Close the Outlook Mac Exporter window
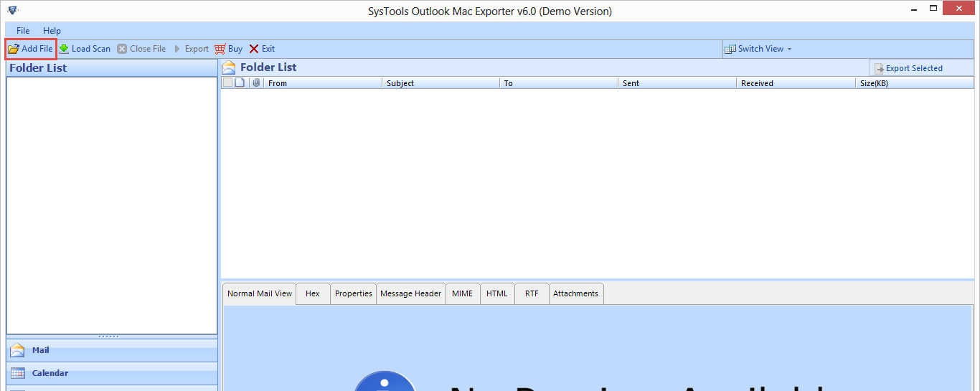 (x=959, y=9)
